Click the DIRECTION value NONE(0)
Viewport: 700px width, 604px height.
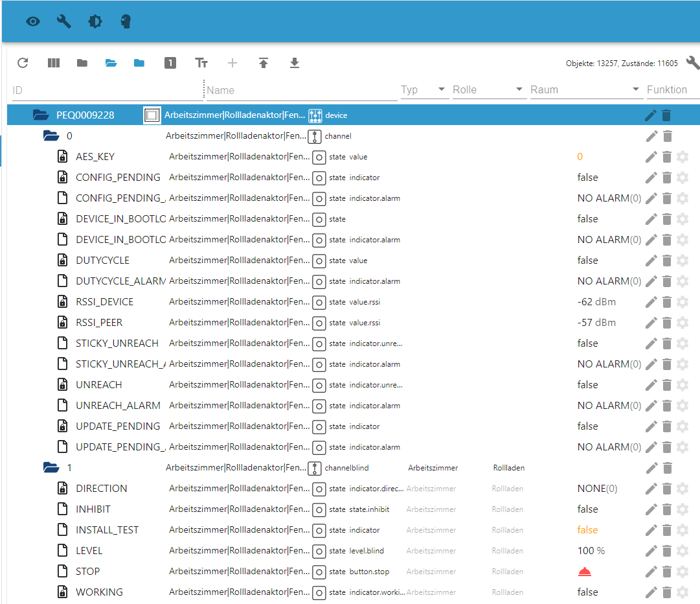[597, 489]
